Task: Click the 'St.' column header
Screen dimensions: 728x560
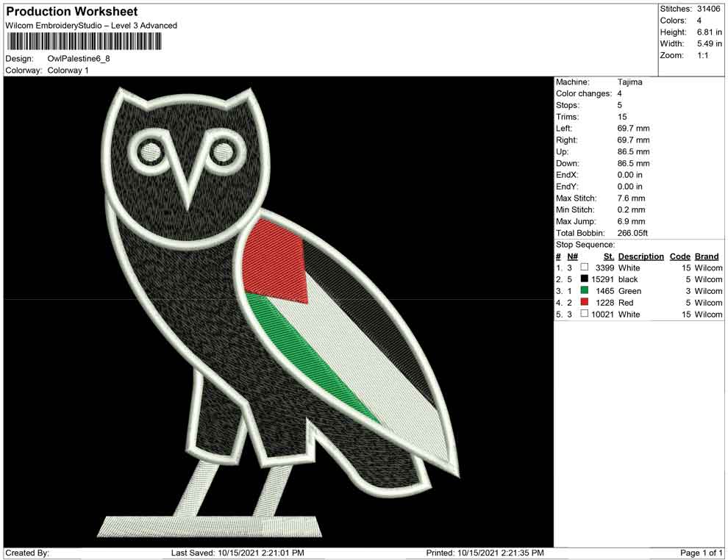Action: click(609, 256)
